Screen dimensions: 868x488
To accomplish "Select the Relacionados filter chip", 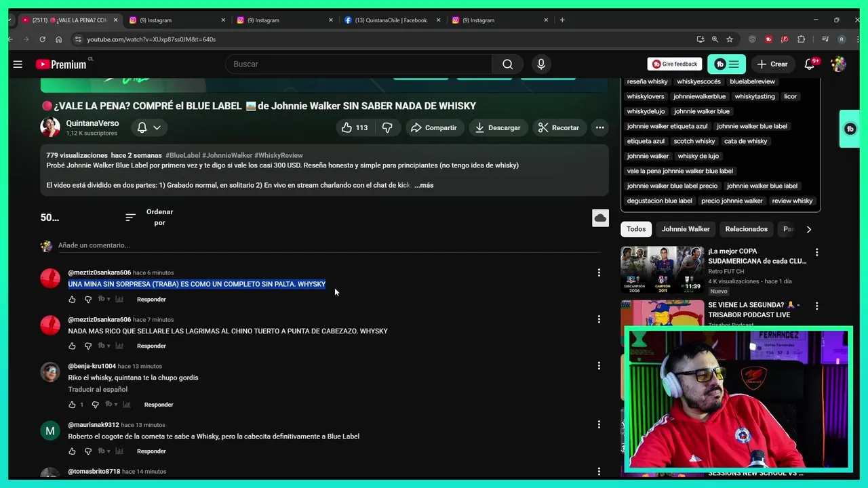I will point(746,229).
